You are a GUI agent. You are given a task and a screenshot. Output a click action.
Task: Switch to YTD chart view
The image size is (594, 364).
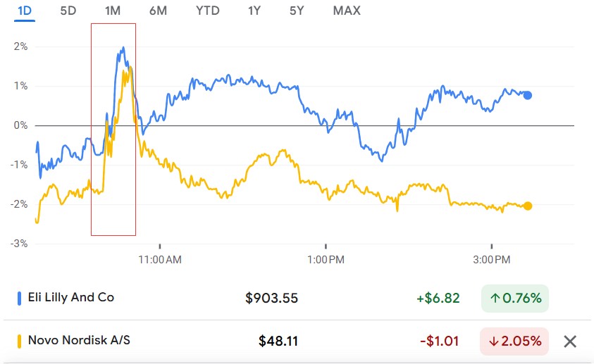(x=207, y=11)
